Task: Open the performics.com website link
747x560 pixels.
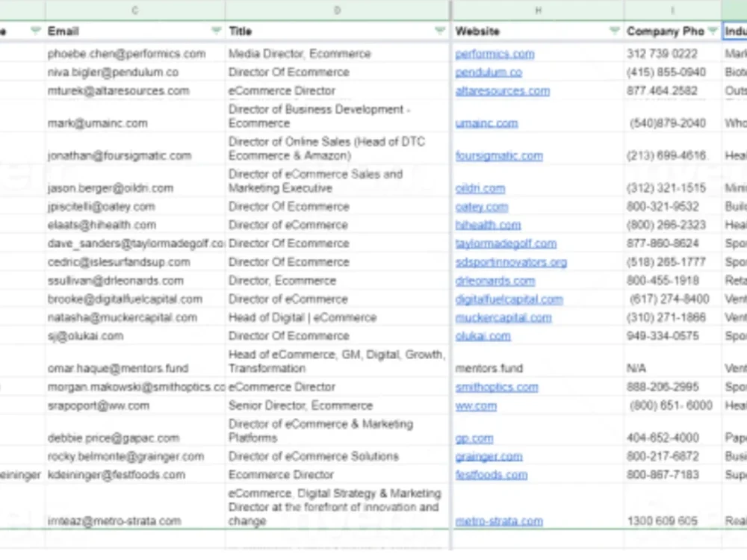Action: 495,54
